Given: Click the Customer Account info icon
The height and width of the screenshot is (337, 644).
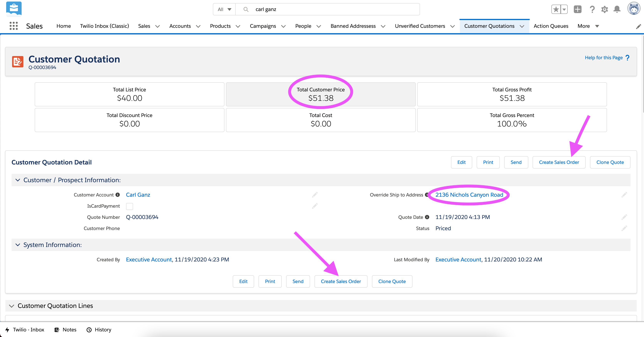Looking at the screenshot, I should click(x=117, y=195).
